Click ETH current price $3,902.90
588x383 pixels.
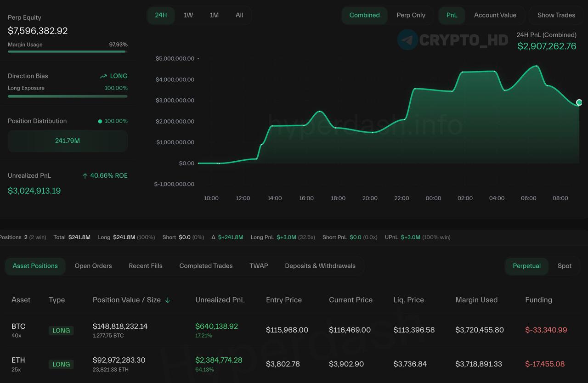click(x=346, y=364)
